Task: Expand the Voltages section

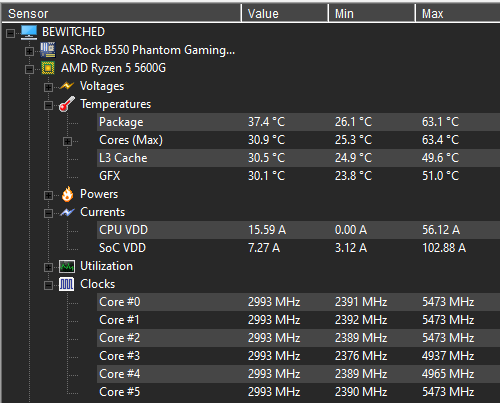Action: point(48,87)
